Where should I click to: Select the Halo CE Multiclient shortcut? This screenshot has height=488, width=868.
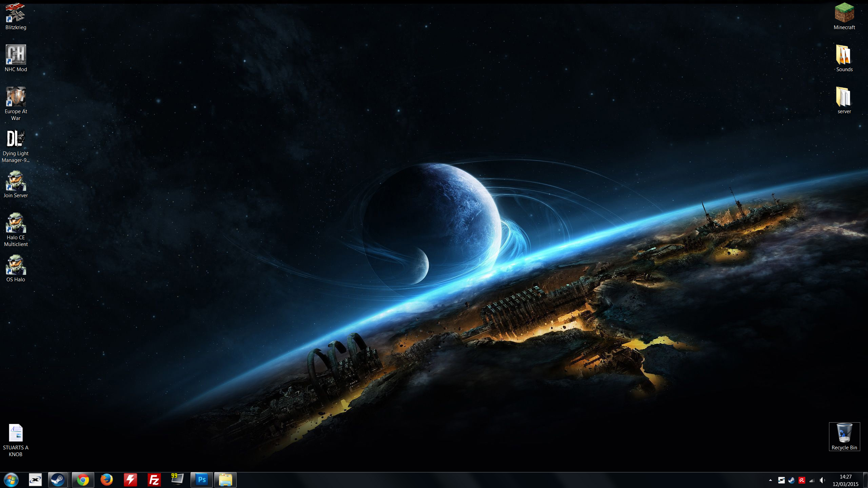[x=16, y=230]
